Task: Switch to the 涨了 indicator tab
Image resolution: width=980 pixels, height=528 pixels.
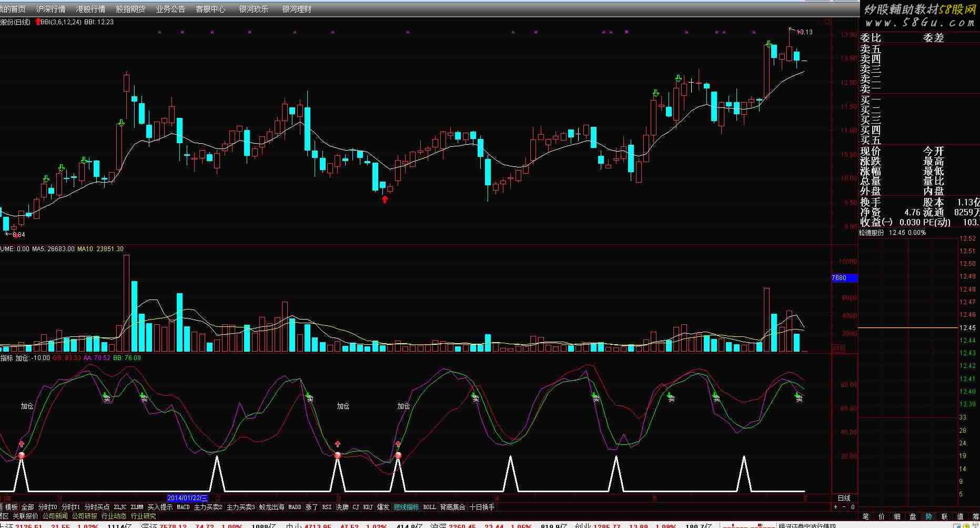Action: pyautogui.click(x=311, y=507)
